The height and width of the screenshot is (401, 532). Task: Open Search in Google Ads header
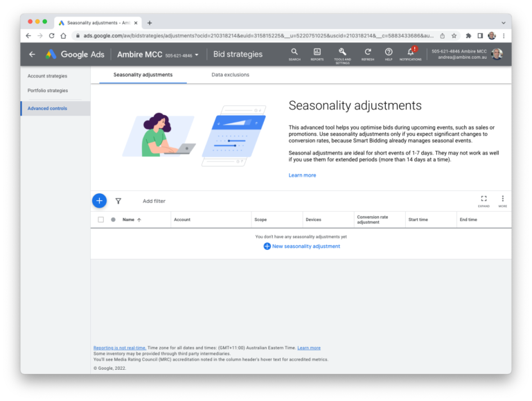coord(294,54)
